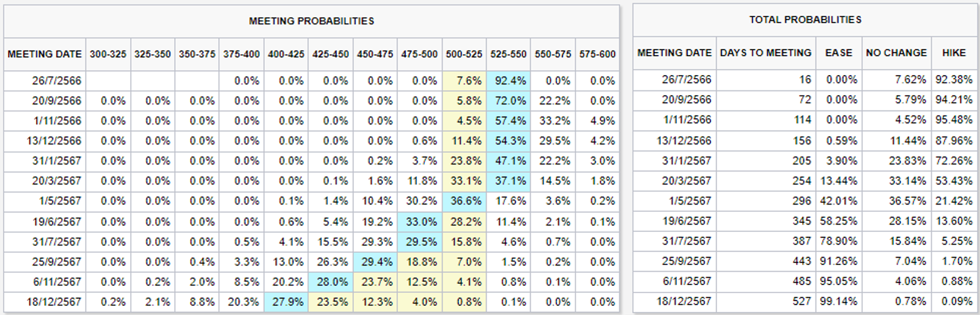This screenshot has width=980, height=315.
Task: Click the highlighted 27.9% cell for 18/12/2567
Action: tap(287, 302)
